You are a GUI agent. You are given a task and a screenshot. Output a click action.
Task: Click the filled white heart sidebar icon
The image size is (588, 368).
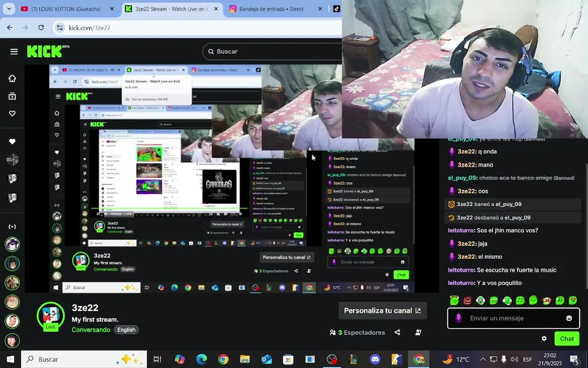[12, 142]
